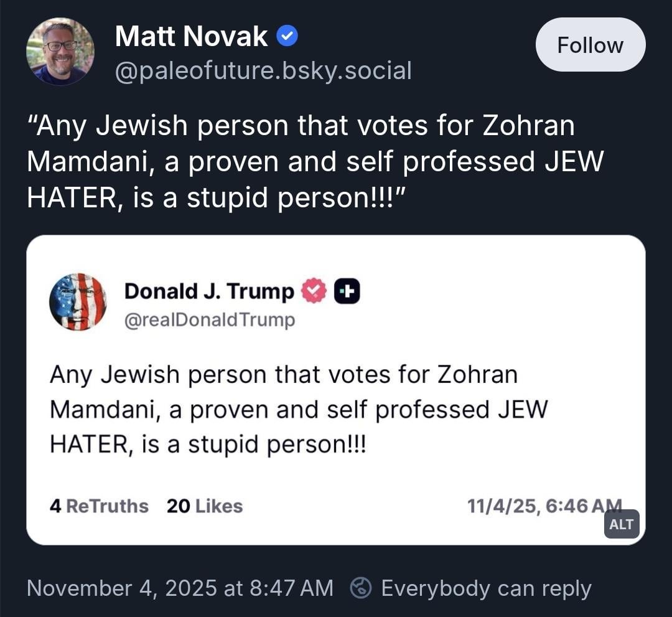Click the blue verified badge beside Matt Novak
672x617 pixels.
287,37
